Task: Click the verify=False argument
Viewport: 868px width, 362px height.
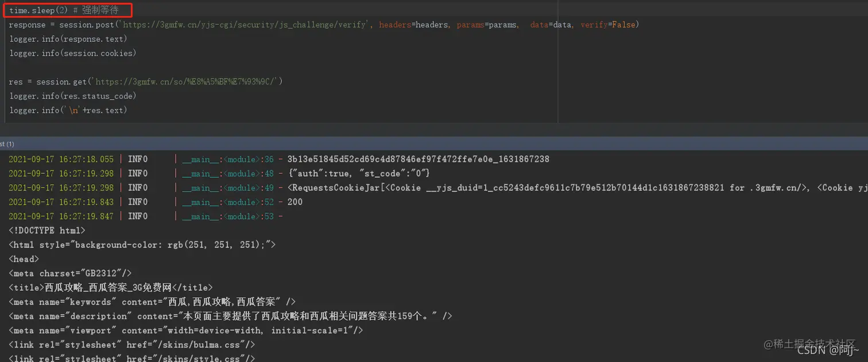Action: point(607,25)
